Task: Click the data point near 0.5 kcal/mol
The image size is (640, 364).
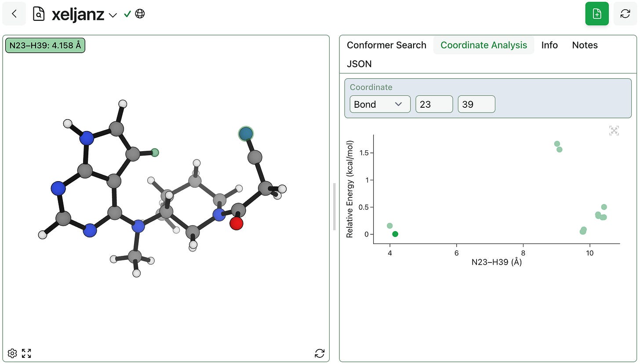Action: 604,207
